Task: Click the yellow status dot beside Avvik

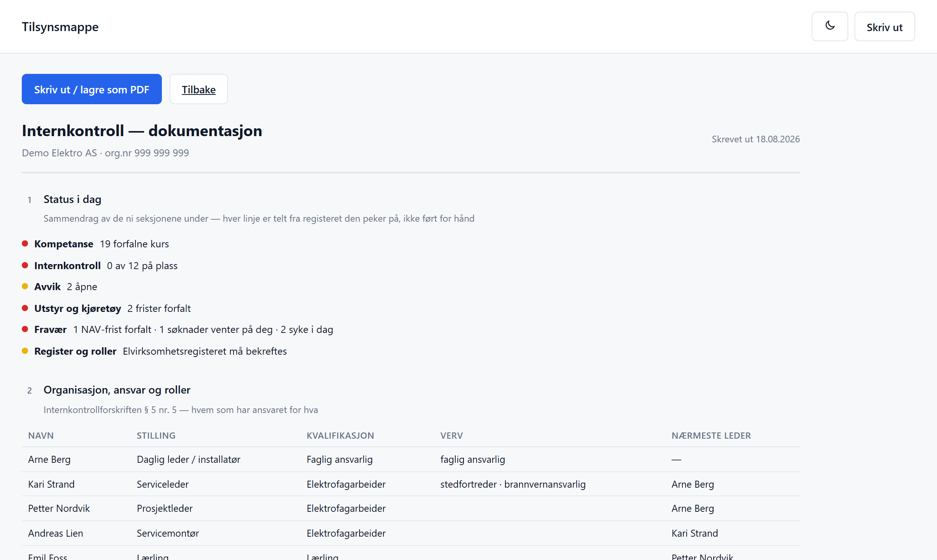Action: 25,286
